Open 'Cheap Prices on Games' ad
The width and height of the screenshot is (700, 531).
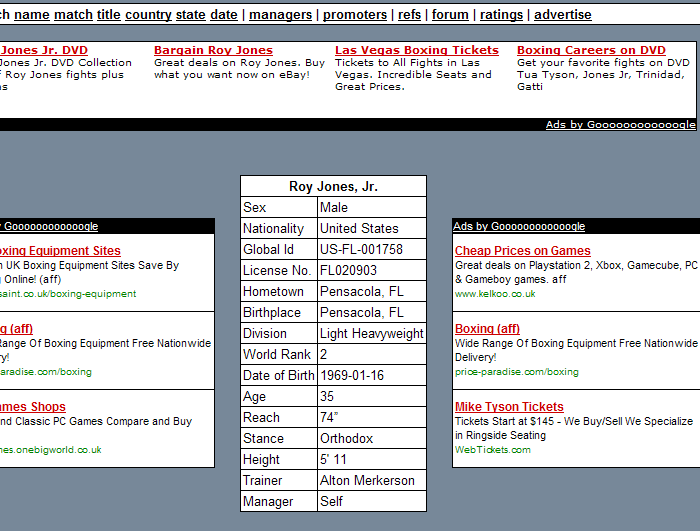(x=522, y=251)
